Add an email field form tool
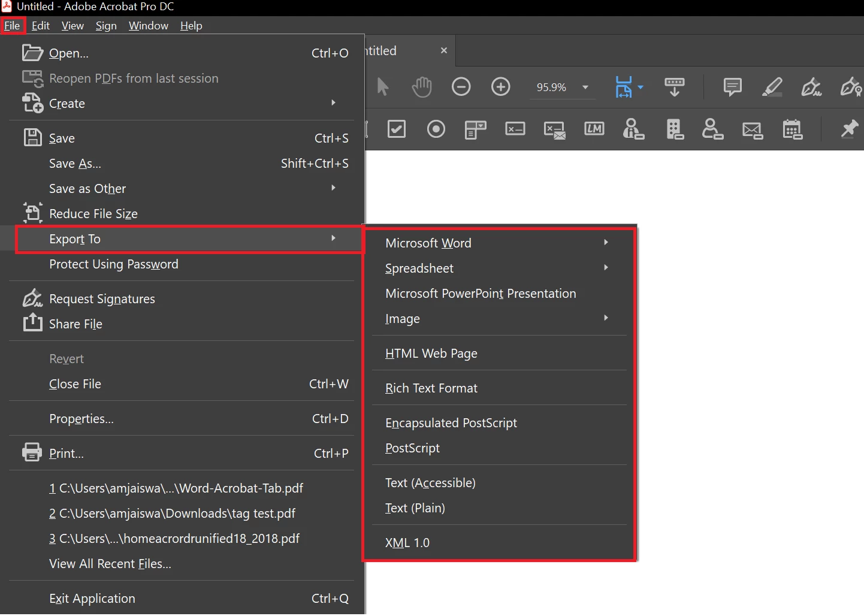864x616 pixels. point(752,130)
